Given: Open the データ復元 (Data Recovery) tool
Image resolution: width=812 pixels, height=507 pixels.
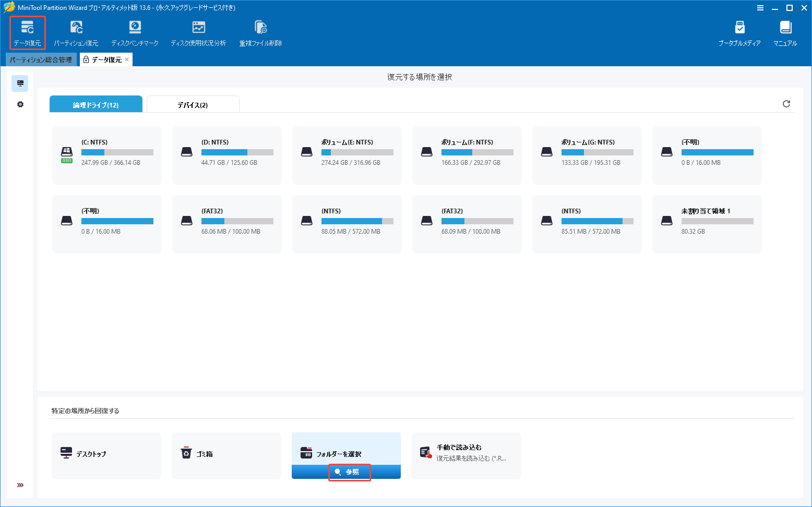Looking at the screenshot, I should click(27, 32).
